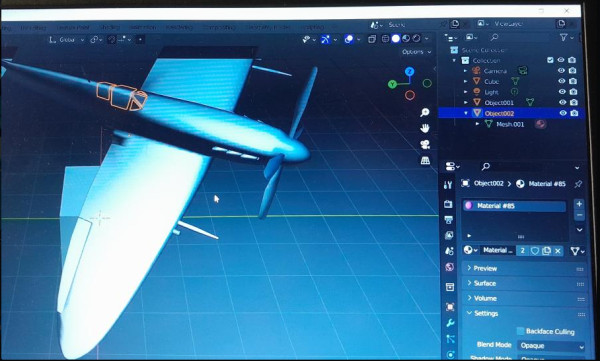Screen dimensions: 600x361
Task: Unlink material with X button
Action: point(558,251)
